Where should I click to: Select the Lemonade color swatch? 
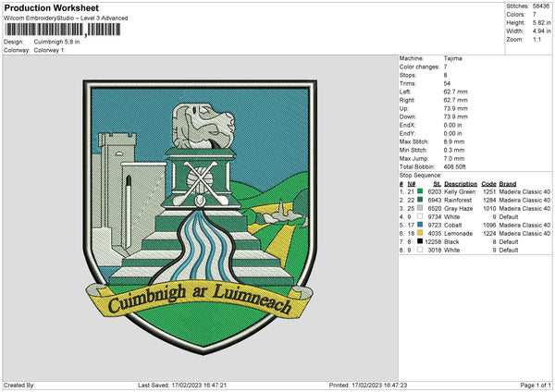click(420, 233)
